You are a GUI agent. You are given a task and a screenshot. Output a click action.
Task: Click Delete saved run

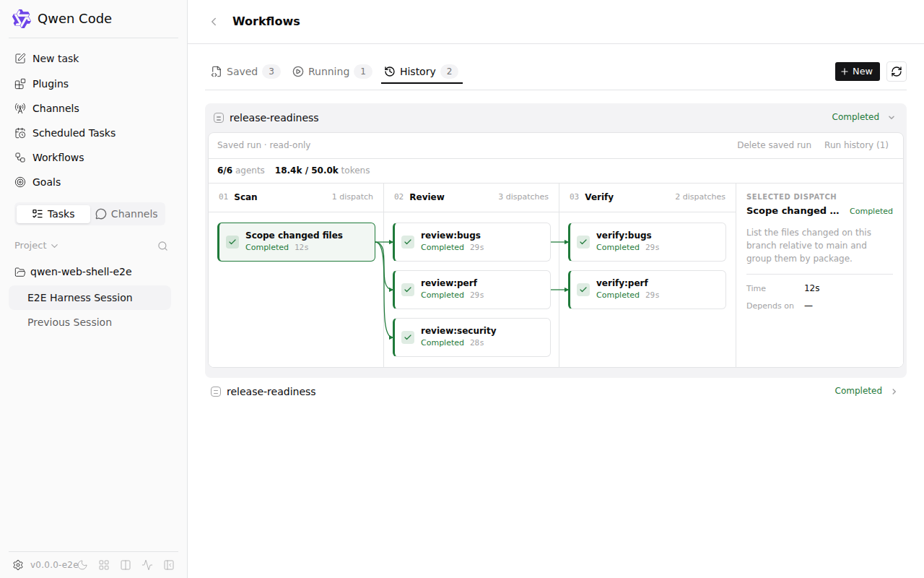pyautogui.click(x=774, y=145)
